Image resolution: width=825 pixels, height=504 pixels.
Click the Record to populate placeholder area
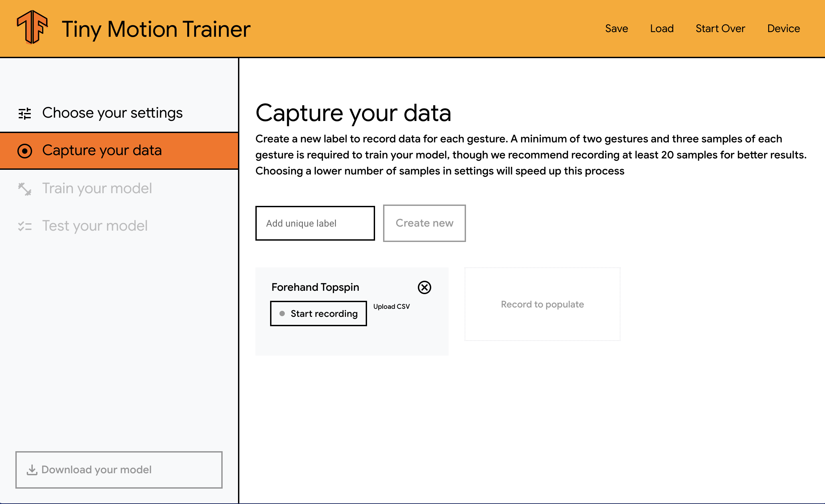[543, 303]
